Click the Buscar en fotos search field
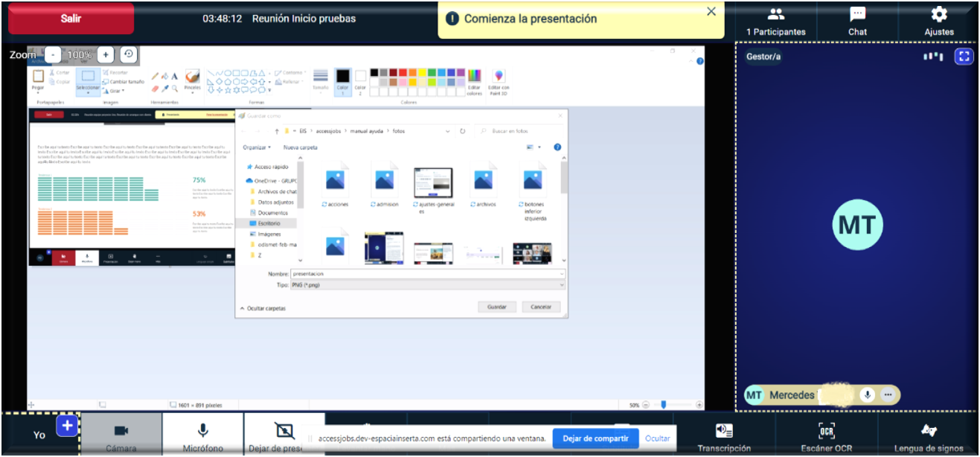 (519, 131)
